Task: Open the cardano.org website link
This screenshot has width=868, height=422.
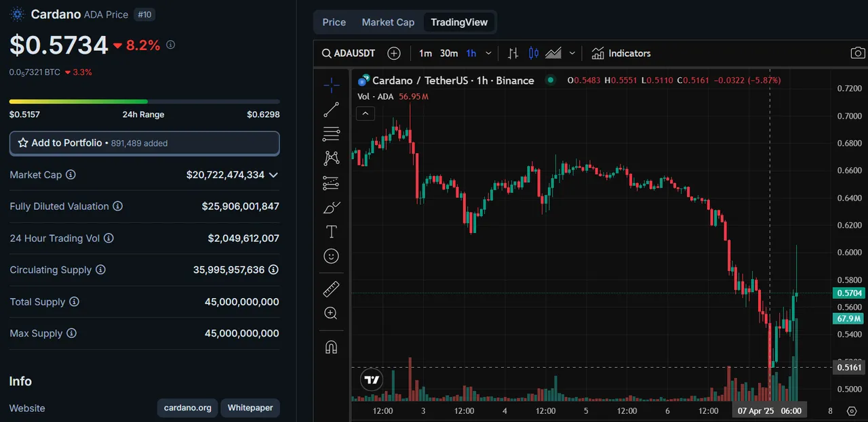Action: coord(188,408)
